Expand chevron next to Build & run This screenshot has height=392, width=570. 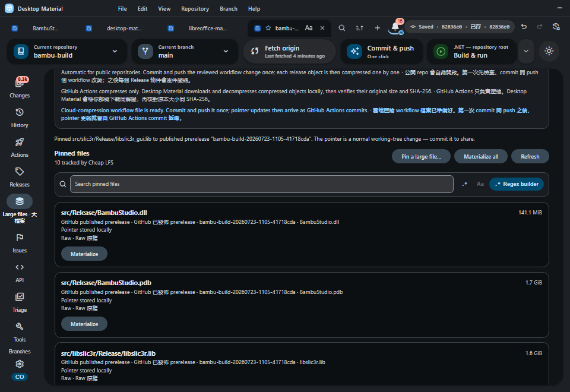click(x=526, y=51)
